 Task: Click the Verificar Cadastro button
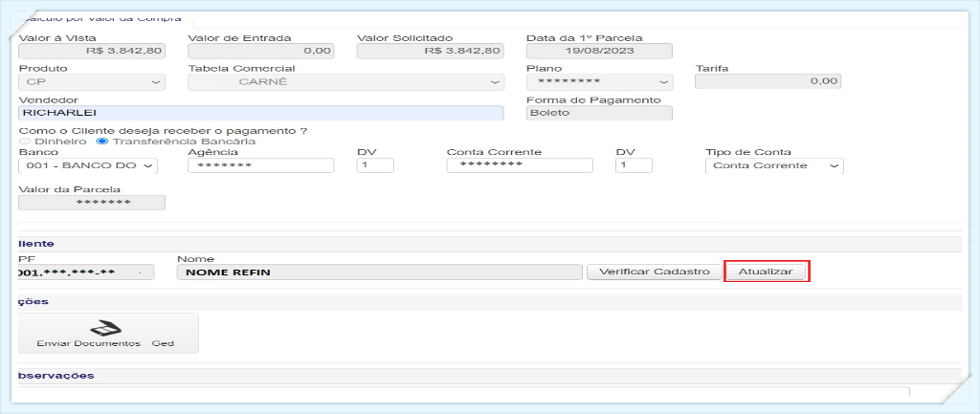coord(654,272)
